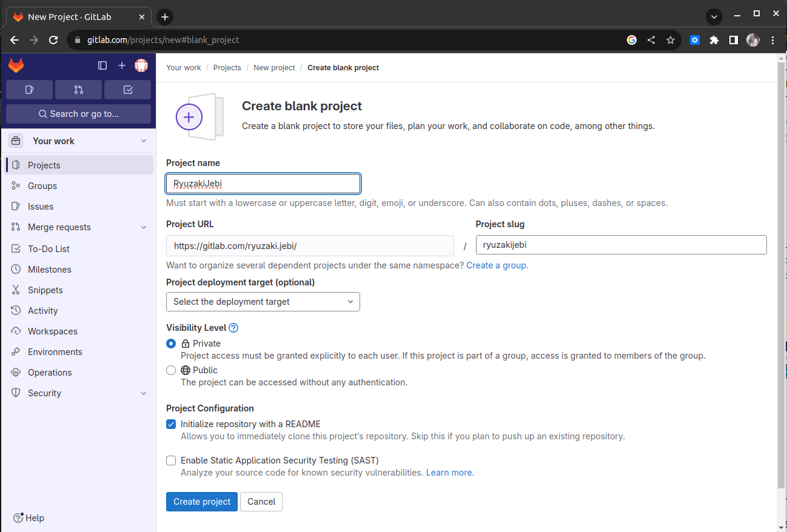Enable Static Application Security Testing checkbox
The width and height of the screenshot is (787, 532).
tap(171, 461)
